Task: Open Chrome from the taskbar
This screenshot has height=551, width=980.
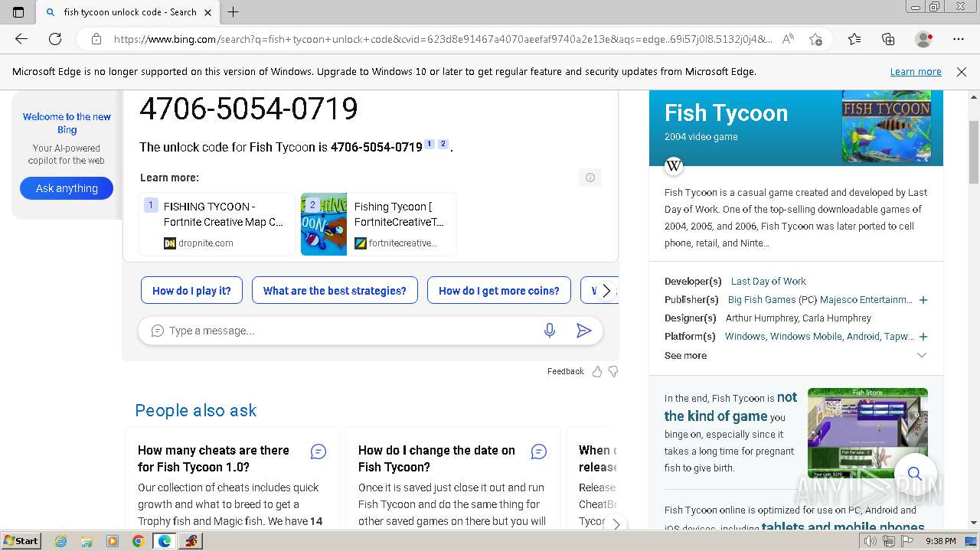Action: pos(138,541)
